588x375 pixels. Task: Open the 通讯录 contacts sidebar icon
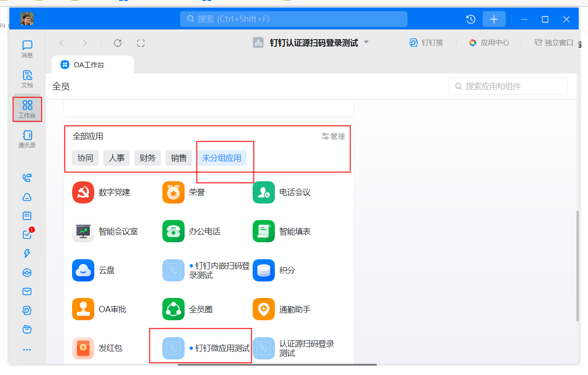click(x=27, y=139)
